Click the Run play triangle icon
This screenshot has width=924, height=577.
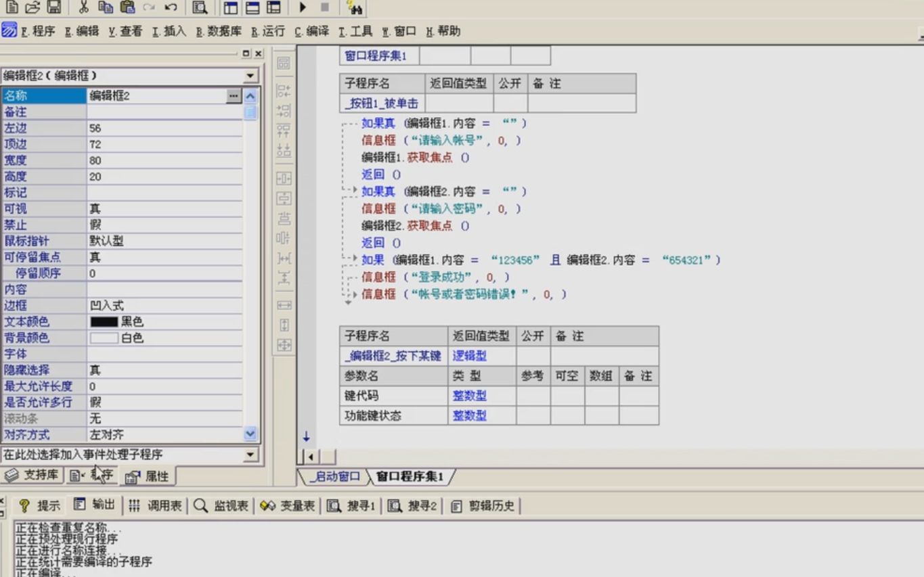click(303, 7)
